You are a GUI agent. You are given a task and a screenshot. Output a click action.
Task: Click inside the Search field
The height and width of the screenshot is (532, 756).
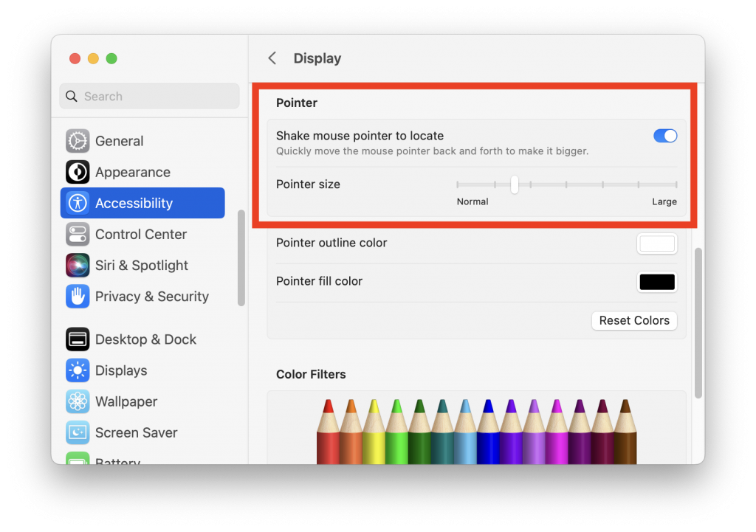tap(149, 96)
